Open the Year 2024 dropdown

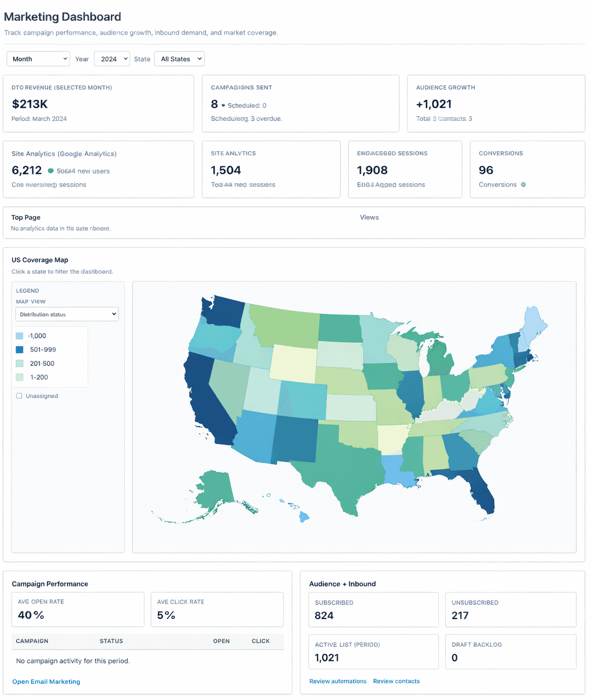[x=112, y=58]
